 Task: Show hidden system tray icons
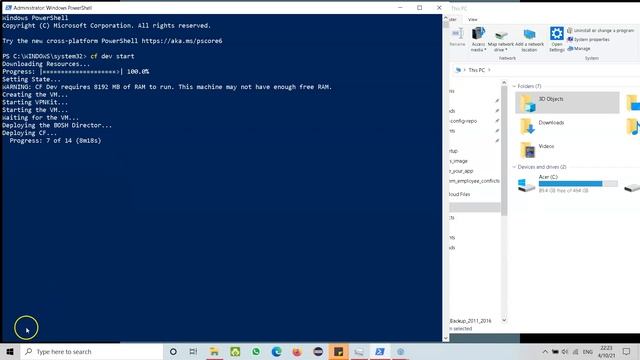[545, 351]
